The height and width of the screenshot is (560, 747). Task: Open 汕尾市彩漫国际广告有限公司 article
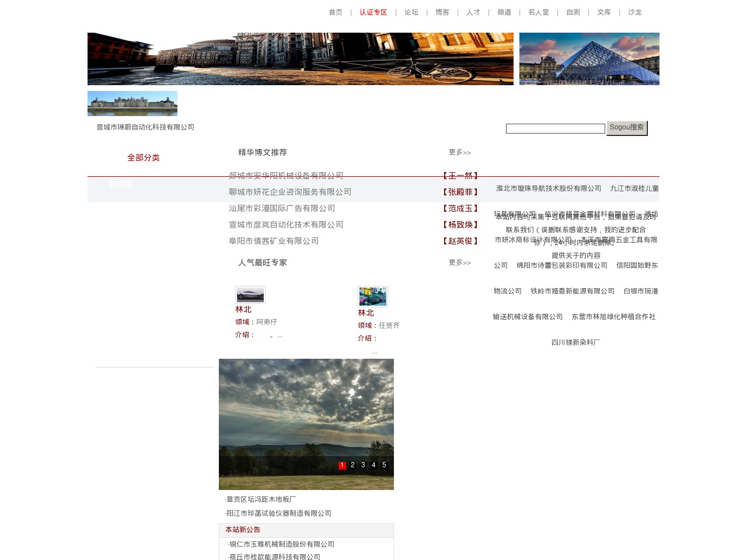coord(282,208)
